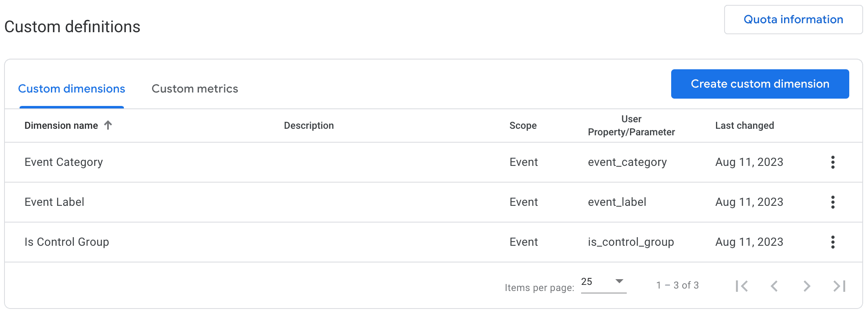Click the Custom definitions page title
Image resolution: width=868 pixels, height=313 pixels.
(x=72, y=27)
